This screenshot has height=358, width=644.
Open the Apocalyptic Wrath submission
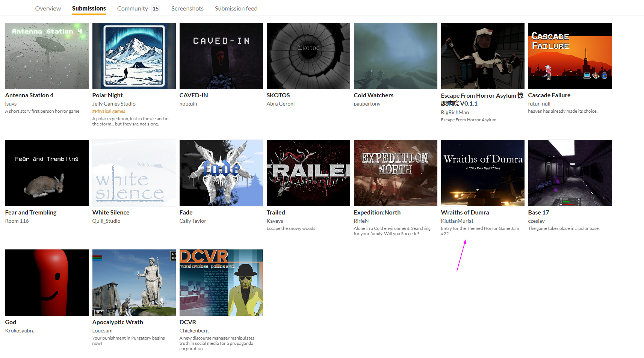(117, 322)
